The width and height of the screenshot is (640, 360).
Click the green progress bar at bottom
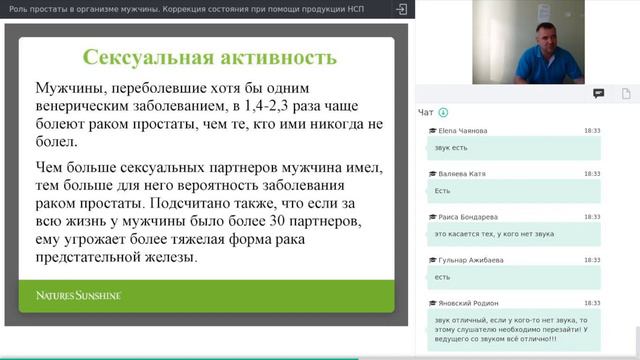tap(179, 359)
